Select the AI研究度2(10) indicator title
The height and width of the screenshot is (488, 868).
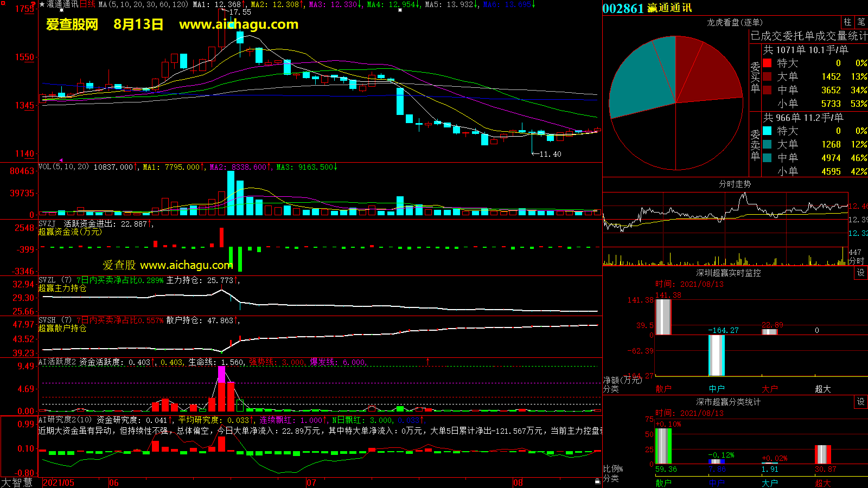[x=65, y=420]
